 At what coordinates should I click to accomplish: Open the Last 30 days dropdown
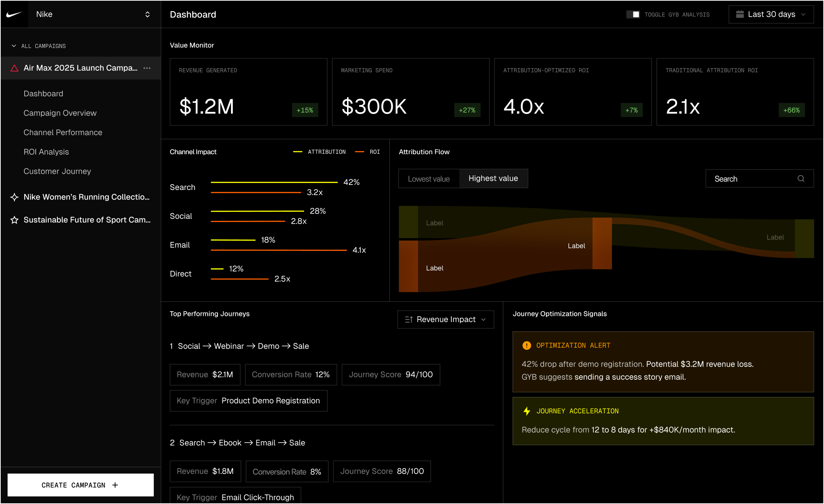pyautogui.click(x=771, y=14)
